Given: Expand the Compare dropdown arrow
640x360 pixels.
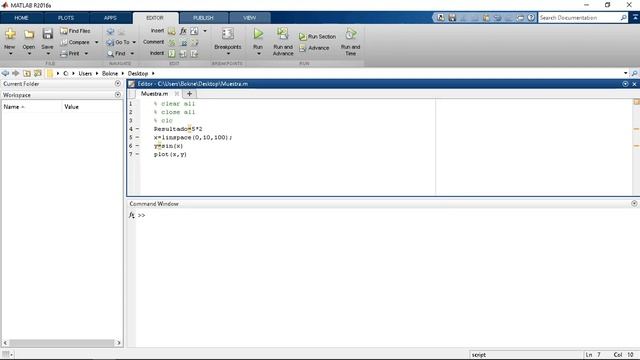Looking at the screenshot, I should tap(96, 42).
